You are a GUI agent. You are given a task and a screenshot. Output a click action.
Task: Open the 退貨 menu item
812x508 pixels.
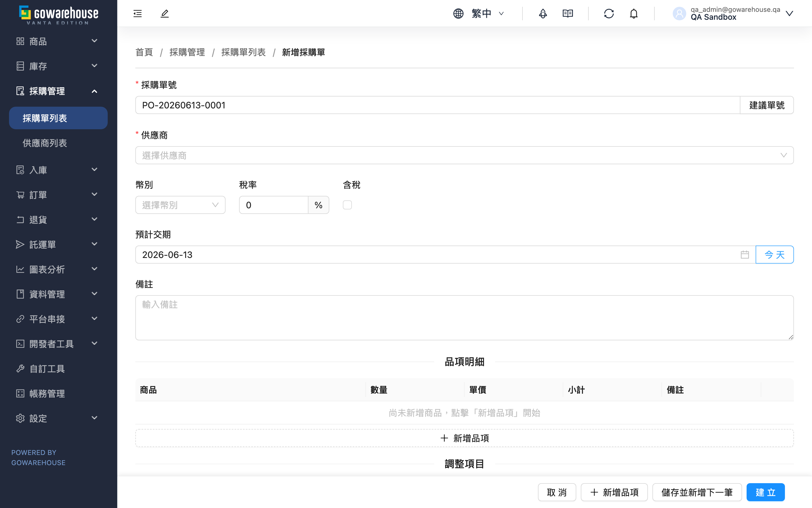[x=58, y=219]
